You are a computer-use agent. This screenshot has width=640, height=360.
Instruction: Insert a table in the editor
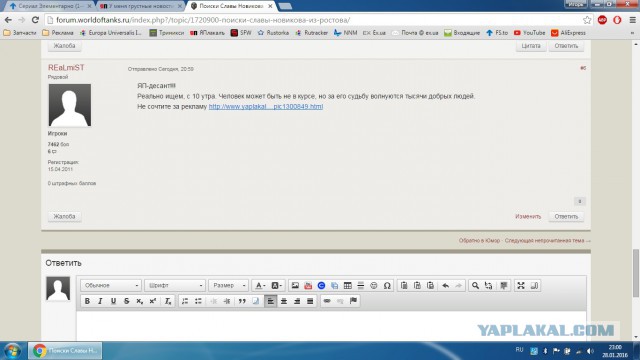pos(347,285)
